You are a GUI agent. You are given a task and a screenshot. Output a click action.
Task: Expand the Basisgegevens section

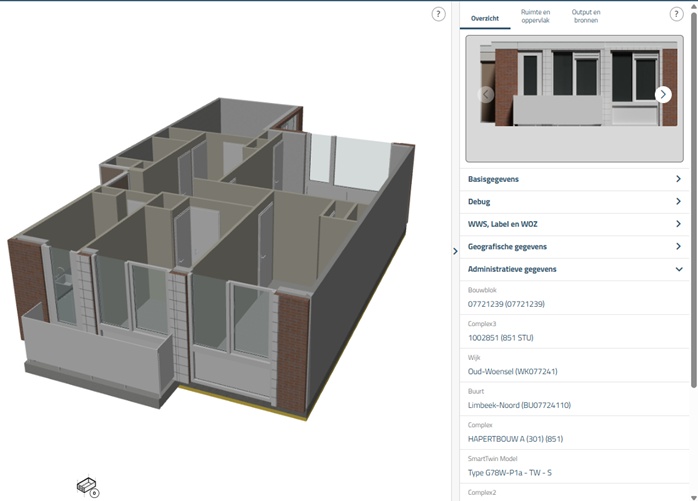(x=574, y=179)
